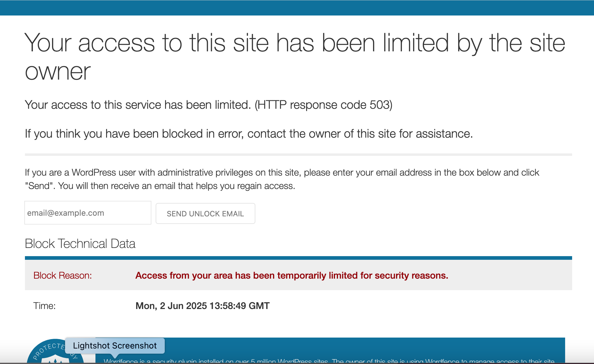
Task: Select the main heading about limited access
Action: pos(295,57)
